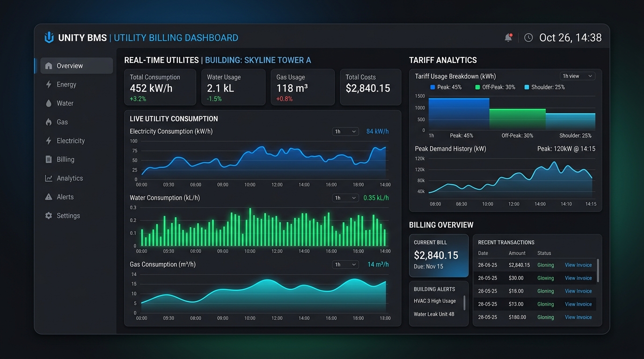The image size is (644, 359).
Task: Click the 84 kW/h current value
Action: [378, 131]
